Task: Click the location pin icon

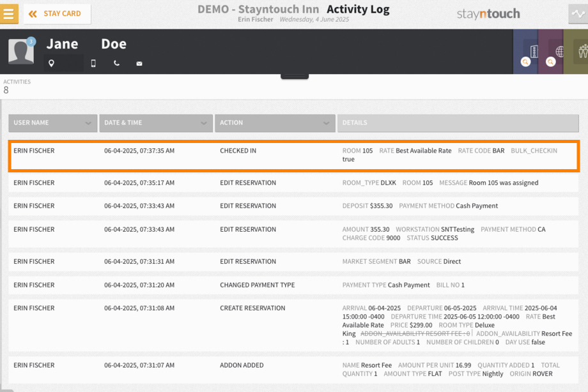Action: (51, 63)
